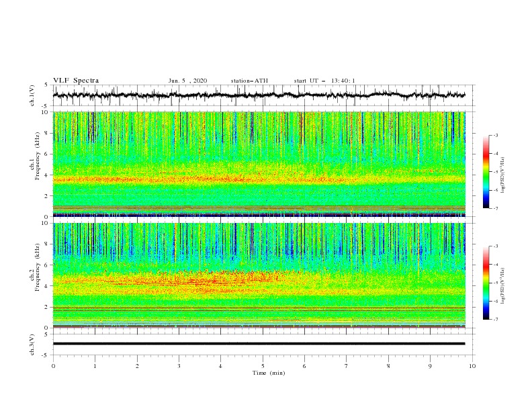The width and height of the screenshot is (532, 411).
Task: Click the "start UT = 13:40: 1" text
Action: 324,81
